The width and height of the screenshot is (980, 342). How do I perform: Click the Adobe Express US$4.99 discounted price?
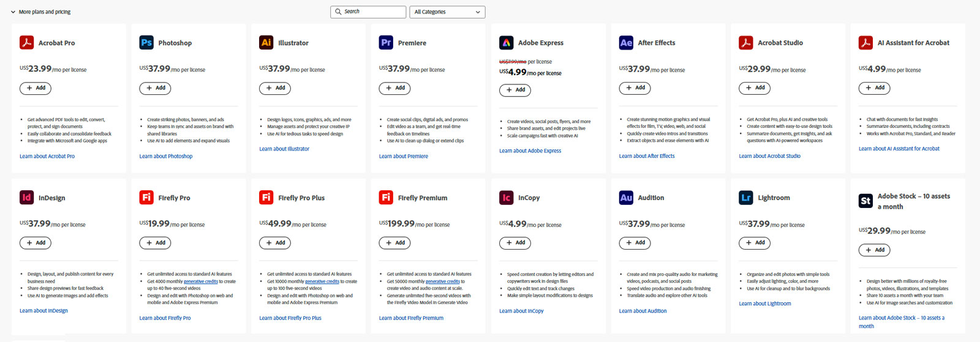point(513,72)
